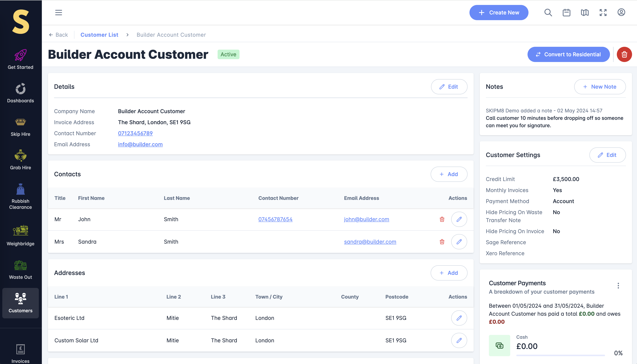Click Convert to Residential button
The height and width of the screenshot is (364, 637).
tap(568, 54)
